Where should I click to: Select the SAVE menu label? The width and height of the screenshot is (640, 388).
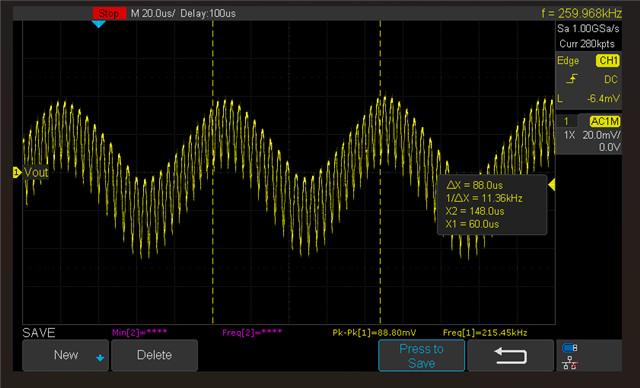[39, 333]
